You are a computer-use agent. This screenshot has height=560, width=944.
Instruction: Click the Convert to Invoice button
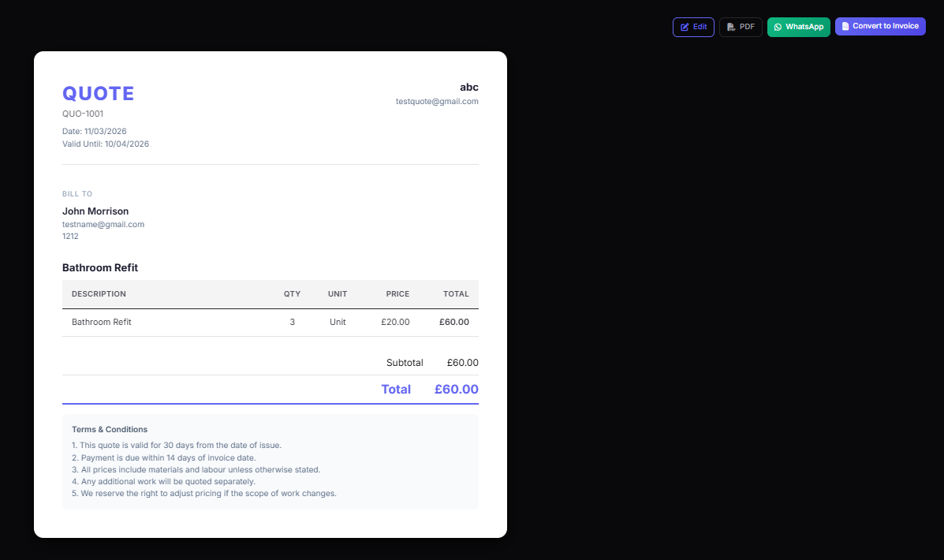click(x=880, y=25)
